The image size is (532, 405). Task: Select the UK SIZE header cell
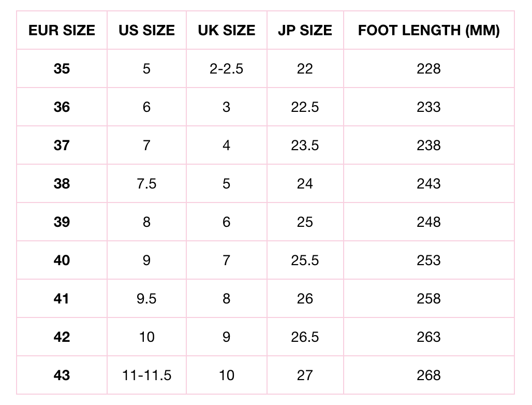click(x=226, y=31)
